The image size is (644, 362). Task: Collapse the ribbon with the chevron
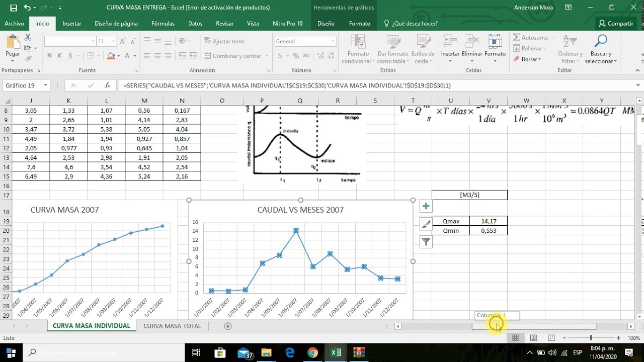click(637, 70)
